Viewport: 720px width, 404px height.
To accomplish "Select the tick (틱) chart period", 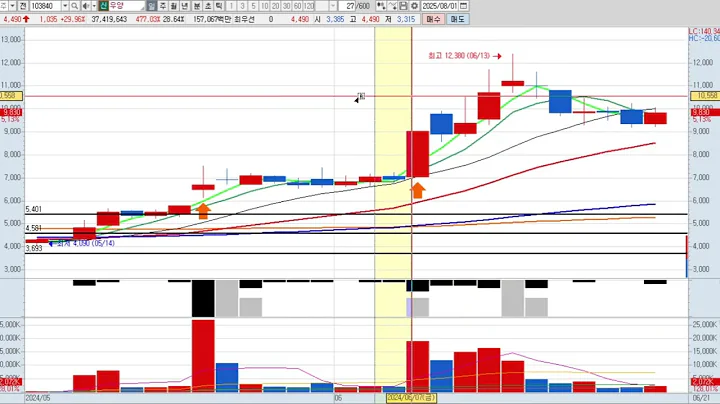I will click(x=219, y=6).
